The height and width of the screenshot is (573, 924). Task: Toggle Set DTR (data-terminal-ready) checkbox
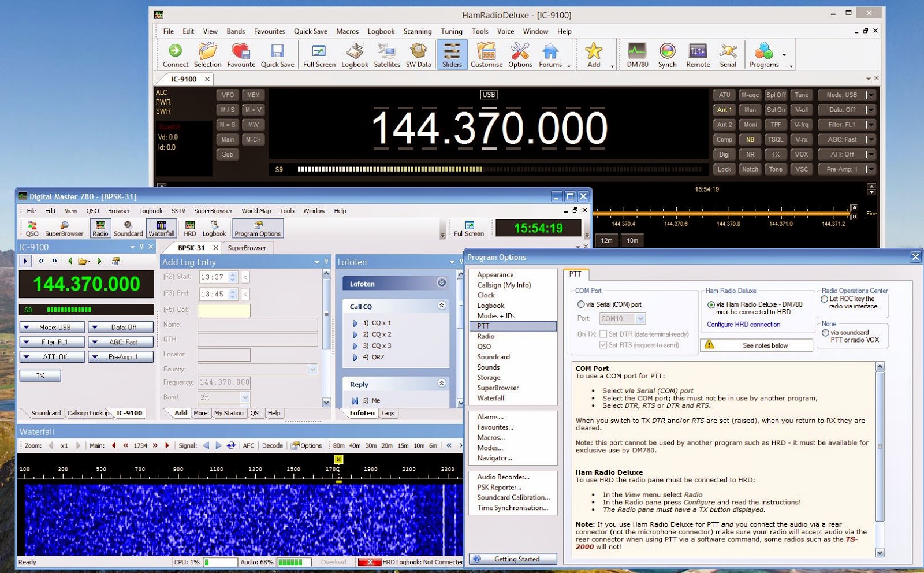click(x=603, y=334)
